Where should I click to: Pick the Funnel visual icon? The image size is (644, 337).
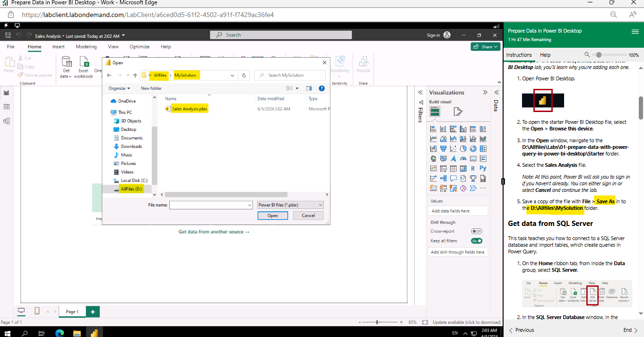click(444, 149)
